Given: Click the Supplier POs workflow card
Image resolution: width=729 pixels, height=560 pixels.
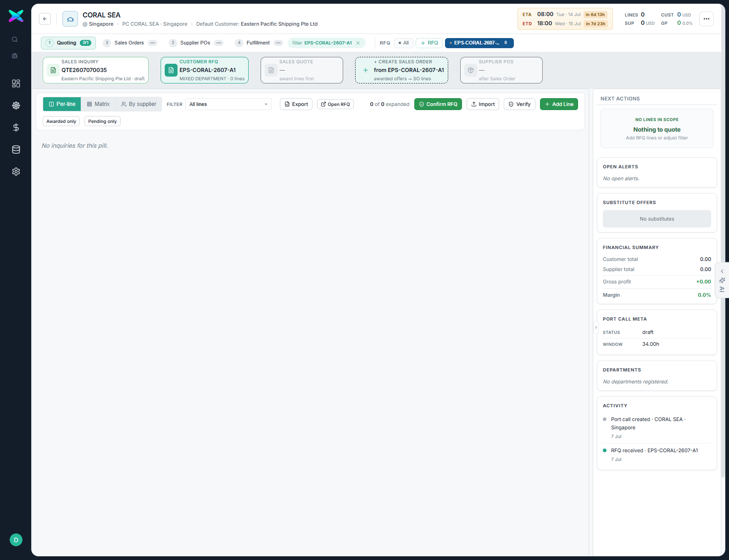Looking at the screenshot, I should pos(501,70).
